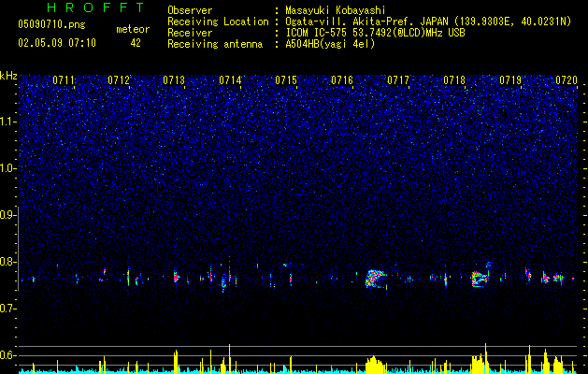This screenshot has width=588, height=374.
Task: Click the 0714 time marker
Action: [x=230, y=80]
